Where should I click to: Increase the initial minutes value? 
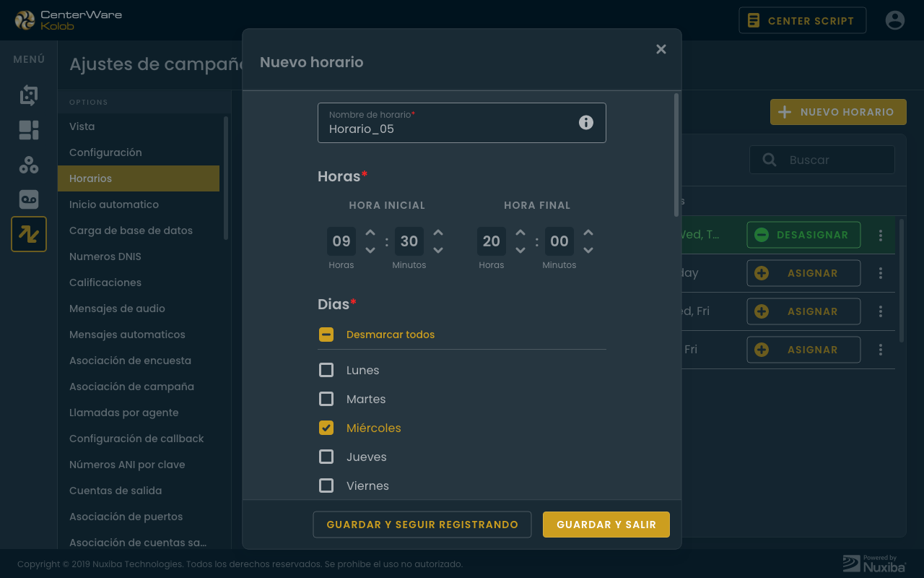click(x=438, y=233)
